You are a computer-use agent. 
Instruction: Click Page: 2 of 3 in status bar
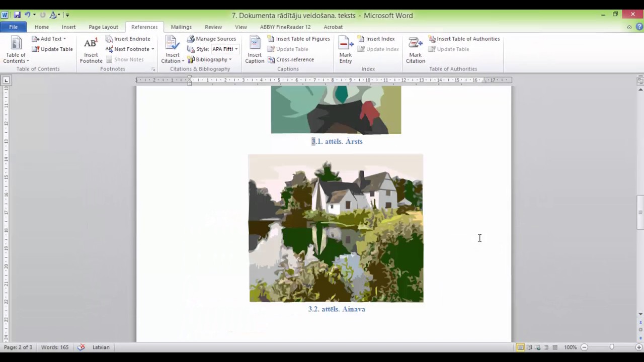[18, 347]
